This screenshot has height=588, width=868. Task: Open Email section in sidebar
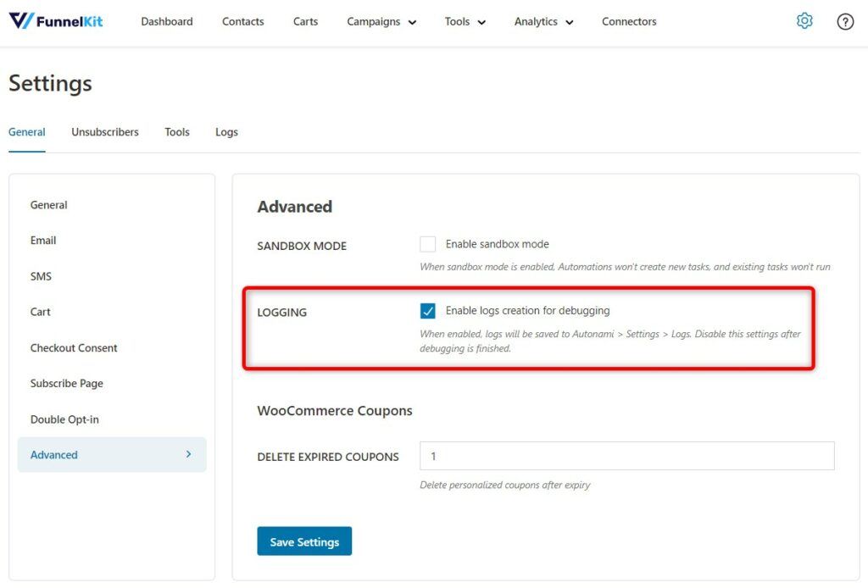[x=43, y=240]
